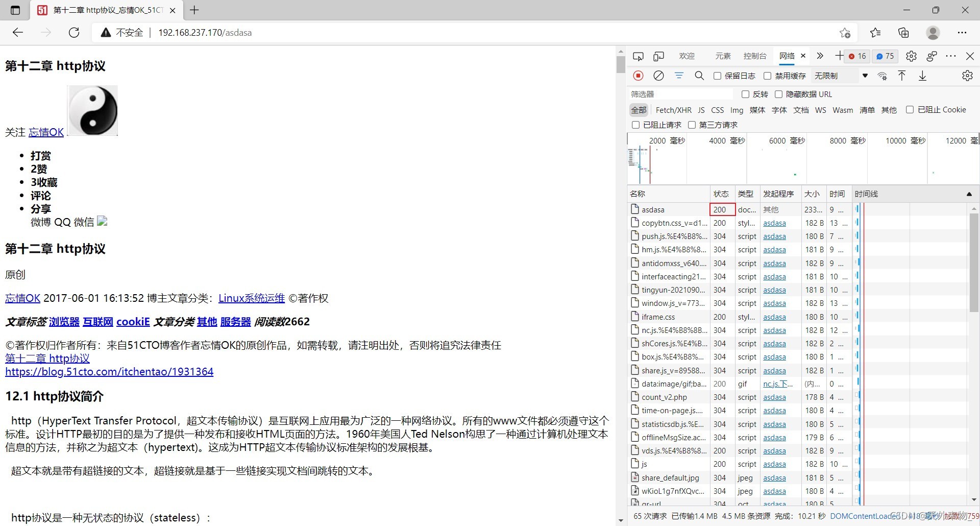Select the WS filter type
Viewport: 980px width, 526px height.
pyautogui.click(x=820, y=110)
